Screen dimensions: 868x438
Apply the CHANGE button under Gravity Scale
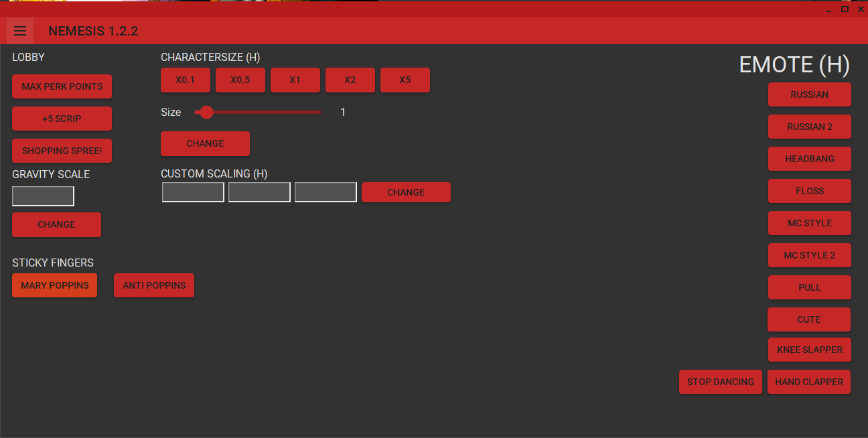click(57, 224)
